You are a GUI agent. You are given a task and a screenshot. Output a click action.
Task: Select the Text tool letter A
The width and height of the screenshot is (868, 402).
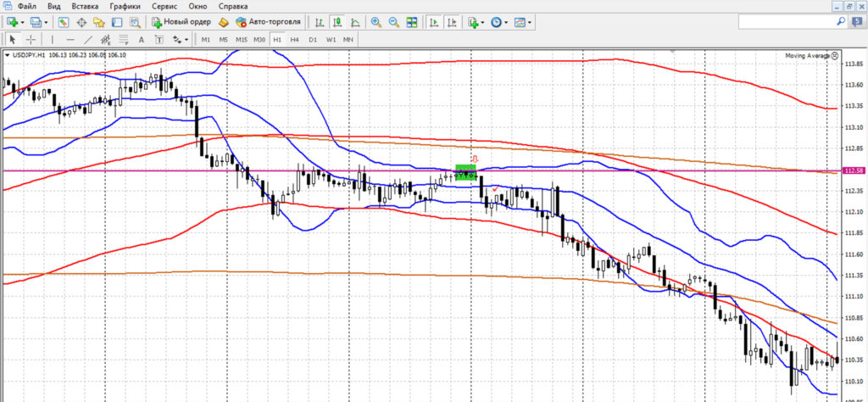click(142, 39)
